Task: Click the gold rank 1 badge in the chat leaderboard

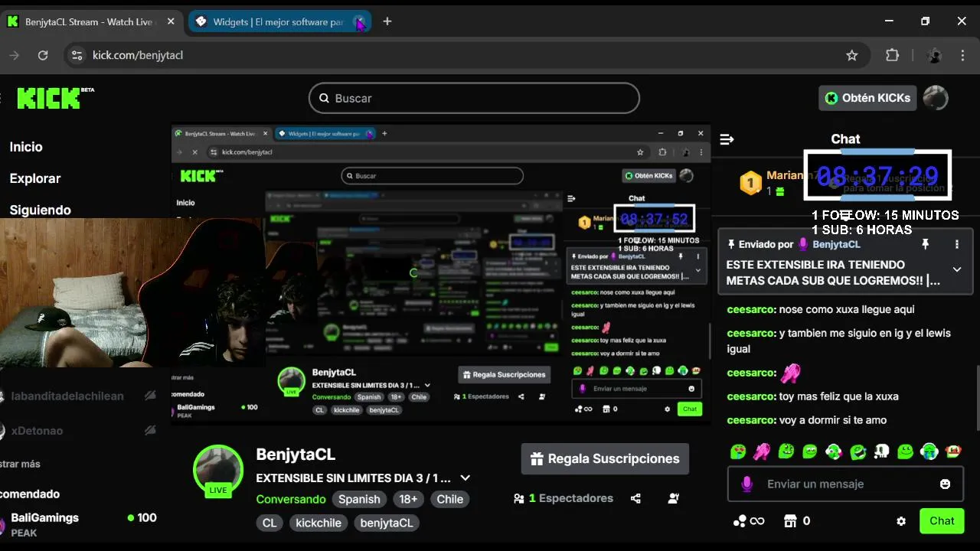Action: 750,183
